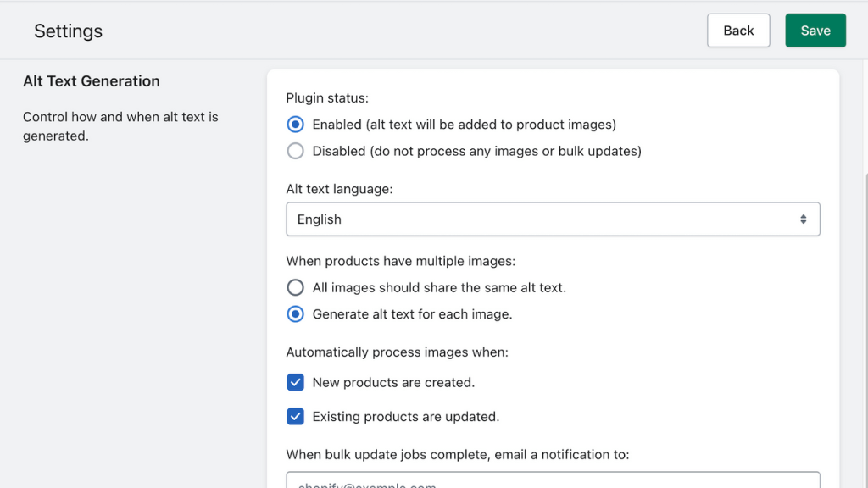Viewport: 868px width, 488px height.
Task: Click the 'Alt text language:' label
Action: [x=339, y=189]
